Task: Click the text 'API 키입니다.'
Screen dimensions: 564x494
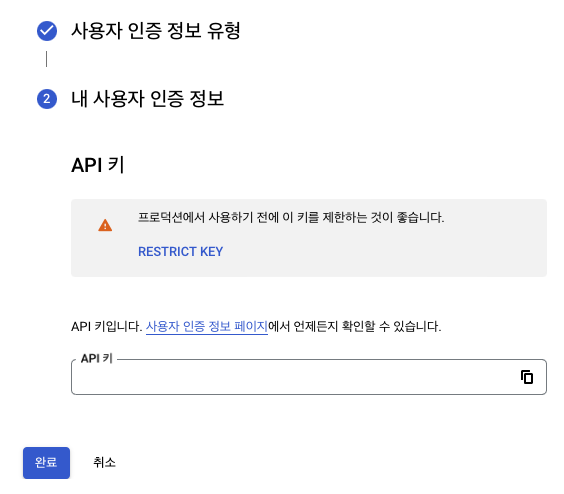Action: click(107, 326)
